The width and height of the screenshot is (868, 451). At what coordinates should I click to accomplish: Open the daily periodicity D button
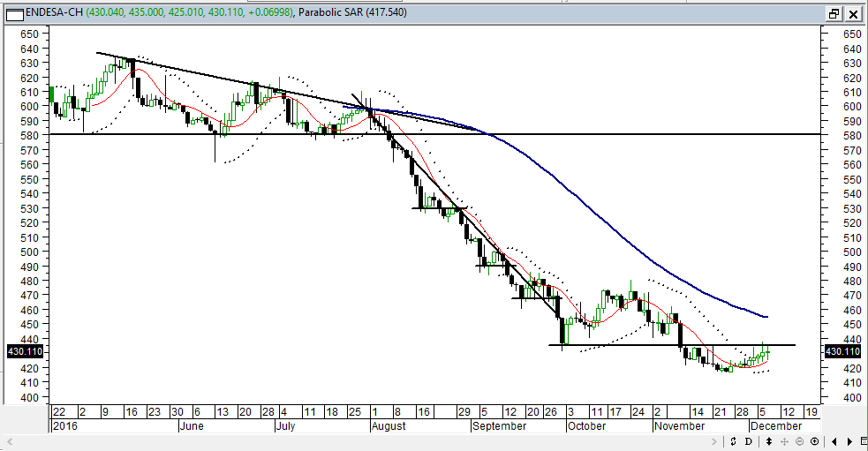pos(749,441)
